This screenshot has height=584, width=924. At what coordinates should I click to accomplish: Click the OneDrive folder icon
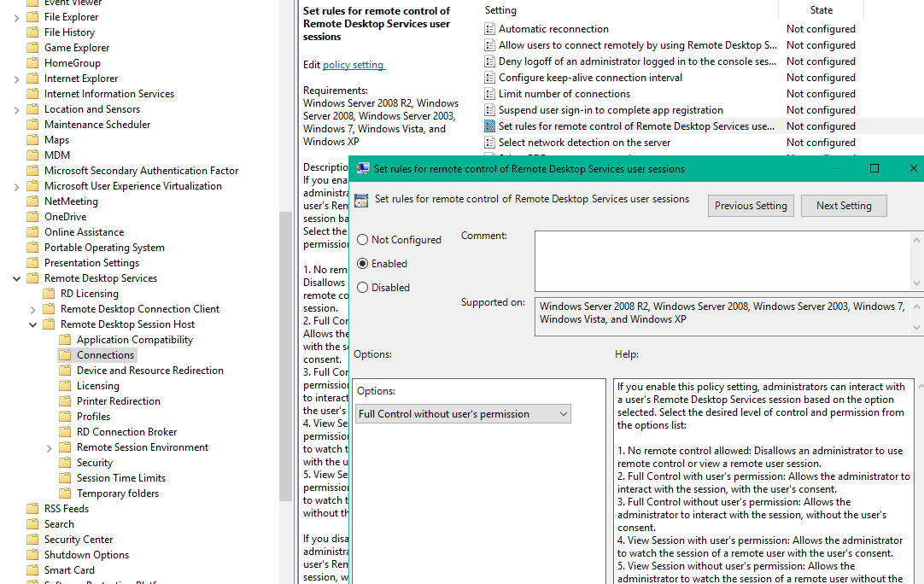33,216
